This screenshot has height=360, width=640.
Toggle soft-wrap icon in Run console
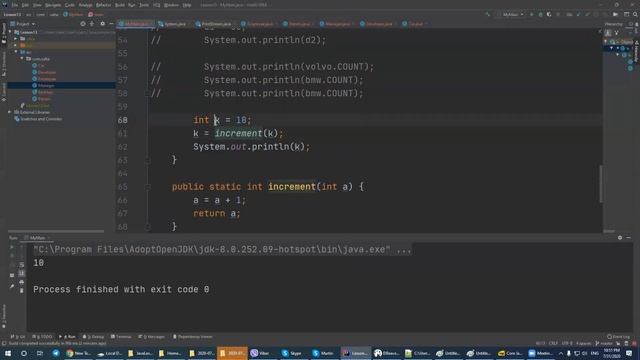point(22,264)
